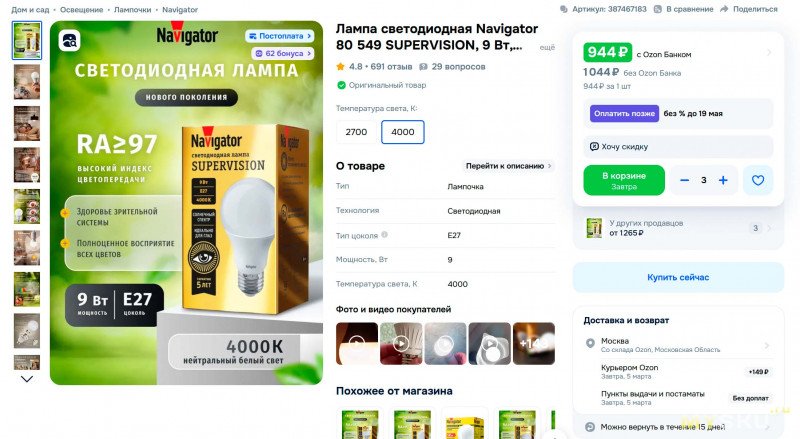Click Хочу скидку option
The height and width of the screenshot is (439, 800).
tap(678, 147)
